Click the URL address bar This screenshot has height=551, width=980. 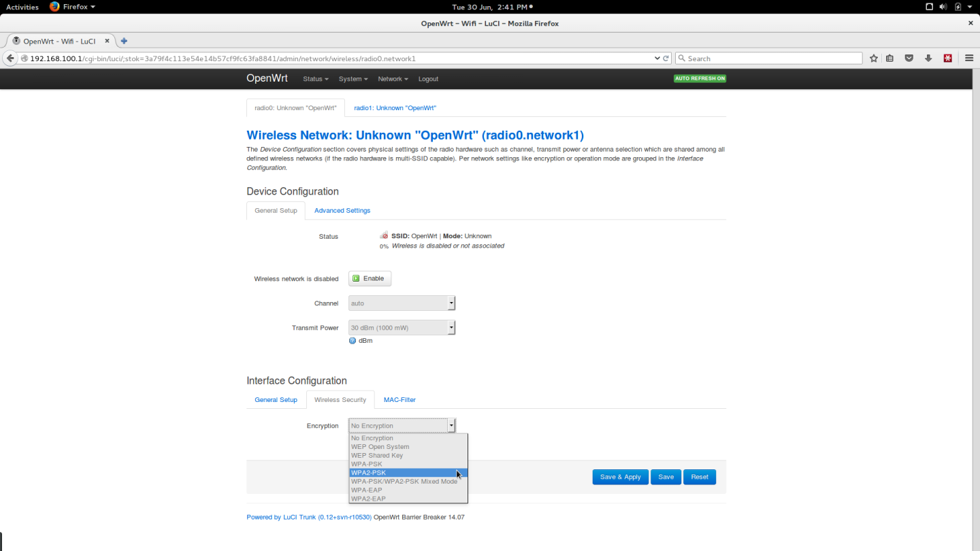coord(340,59)
